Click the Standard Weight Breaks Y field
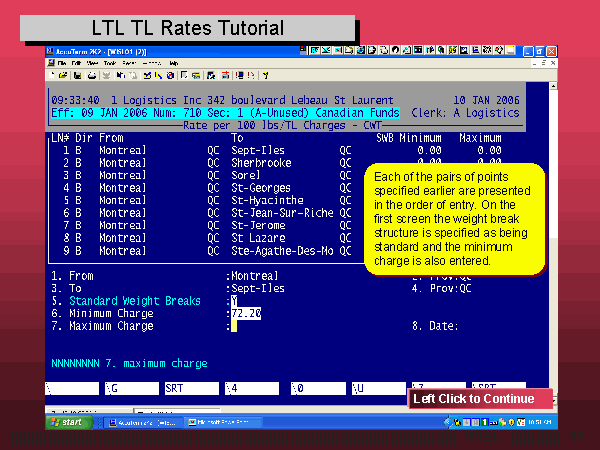The width and height of the screenshot is (600, 450). [234, 301]
